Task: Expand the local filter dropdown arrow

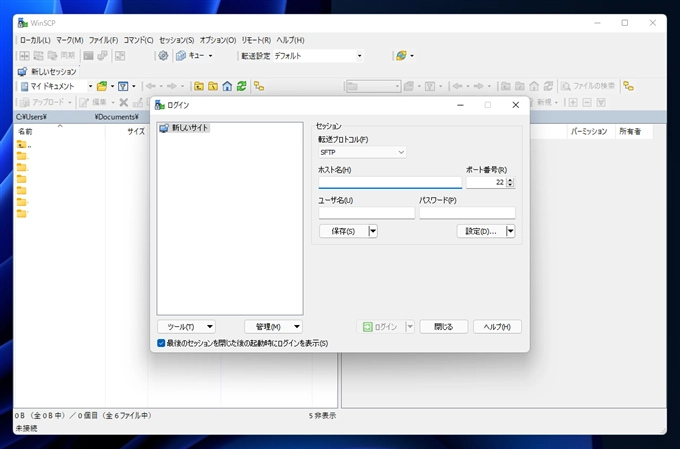Action: [134, 86]
